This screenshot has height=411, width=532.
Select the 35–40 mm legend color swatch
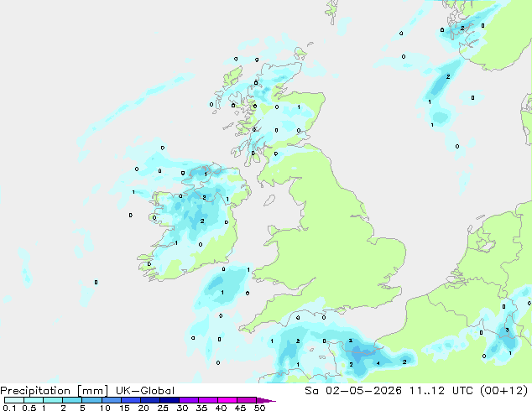coord(208,400)
